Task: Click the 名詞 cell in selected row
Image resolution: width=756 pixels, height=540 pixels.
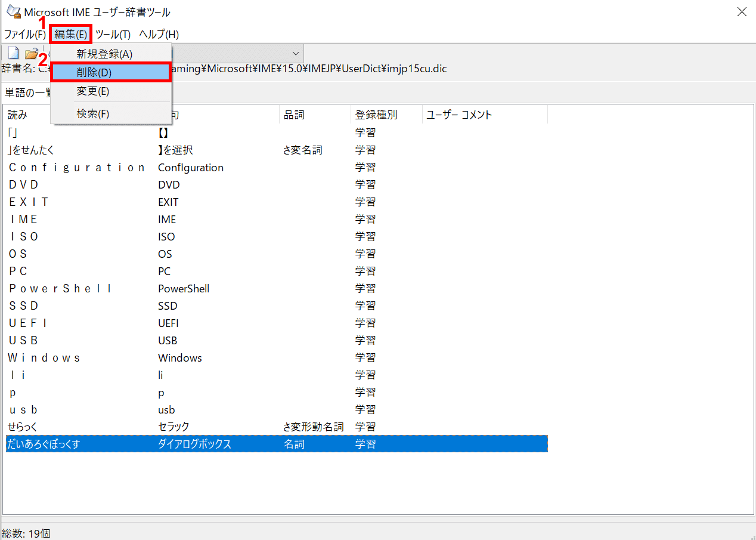Action: click(x=294, y=445)
